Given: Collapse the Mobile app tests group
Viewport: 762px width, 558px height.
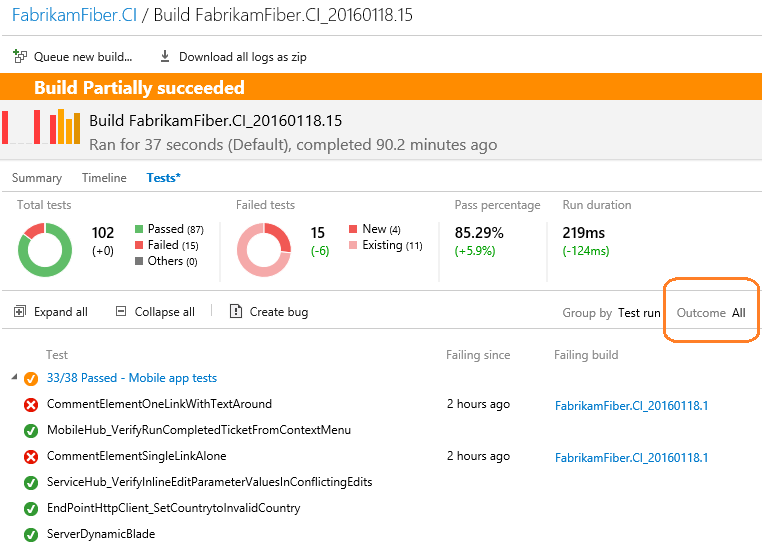Looking at the screenshot, I should pos(14,377).
